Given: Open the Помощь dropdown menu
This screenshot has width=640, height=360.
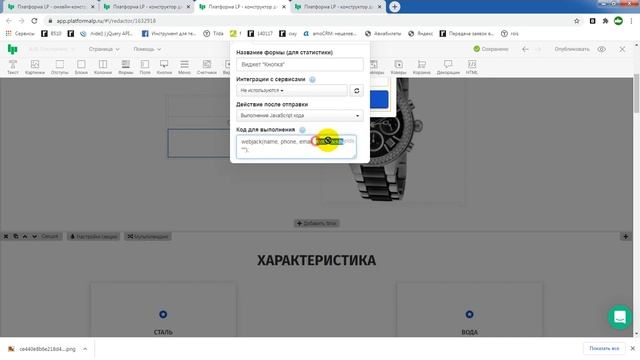Looking at the screenshot, I should pyautogui.click(x=147, y=49).
